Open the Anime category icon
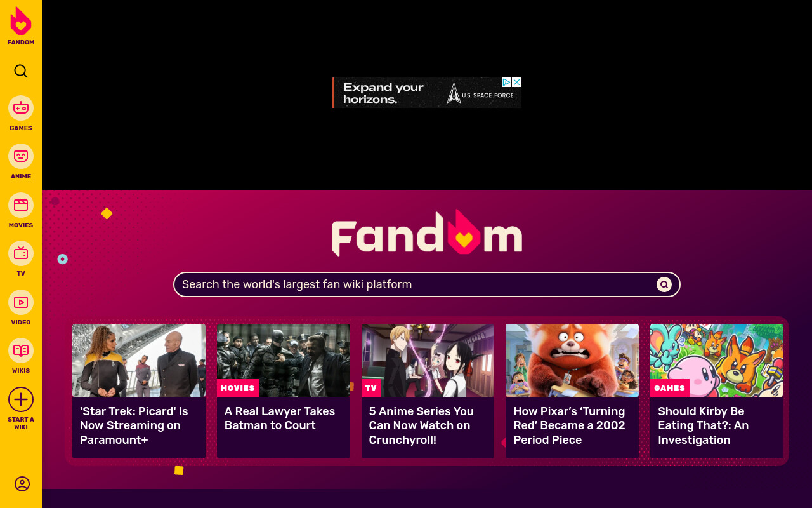The width and height of the screenshot is (812, 508). coord(21,156)
